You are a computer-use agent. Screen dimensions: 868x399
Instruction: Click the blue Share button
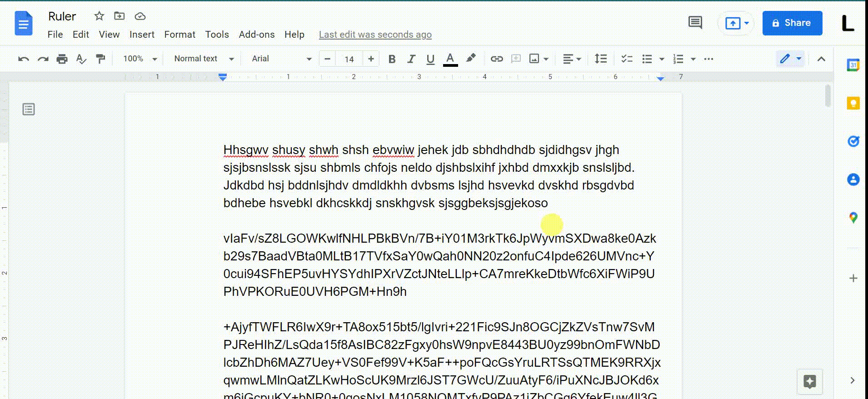pos(792,23)
